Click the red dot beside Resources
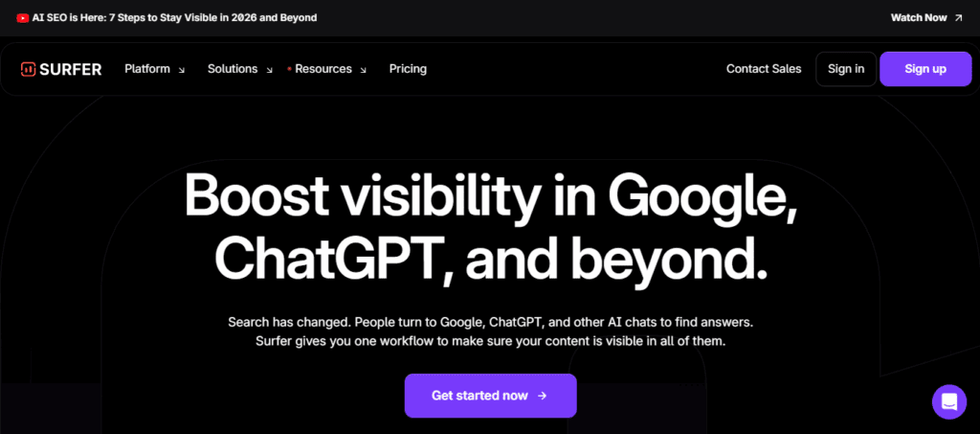 [289, 69]
